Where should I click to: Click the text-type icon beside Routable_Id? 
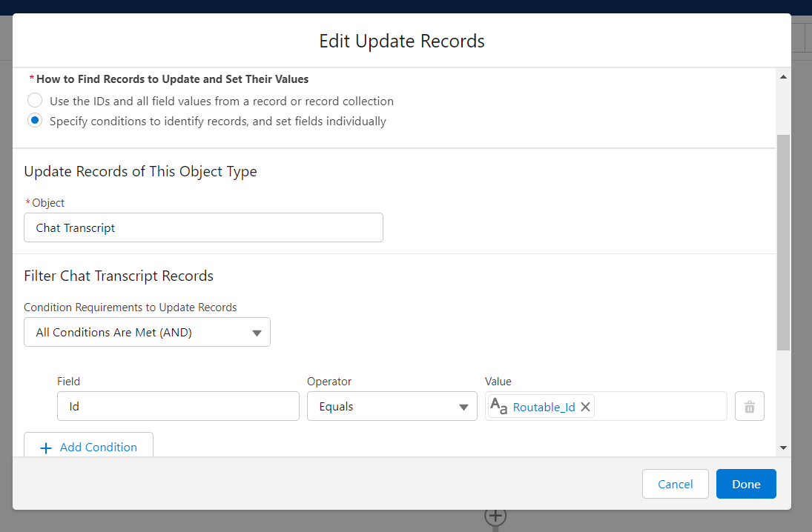point(499,407)
